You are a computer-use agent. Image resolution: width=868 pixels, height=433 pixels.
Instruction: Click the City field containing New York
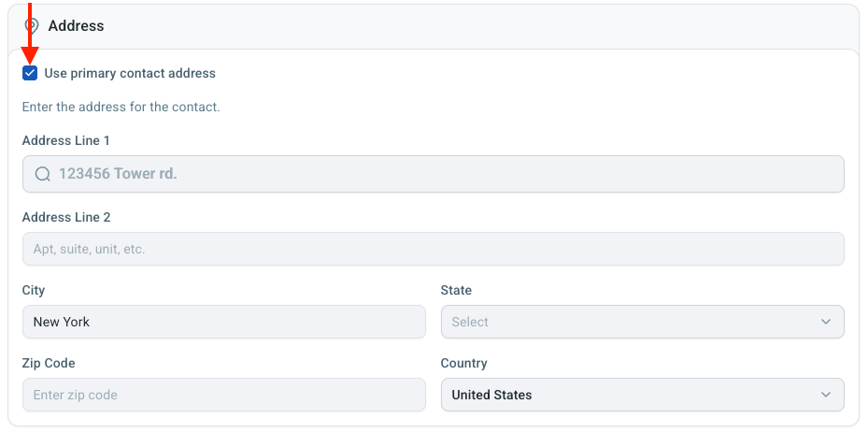223,322
